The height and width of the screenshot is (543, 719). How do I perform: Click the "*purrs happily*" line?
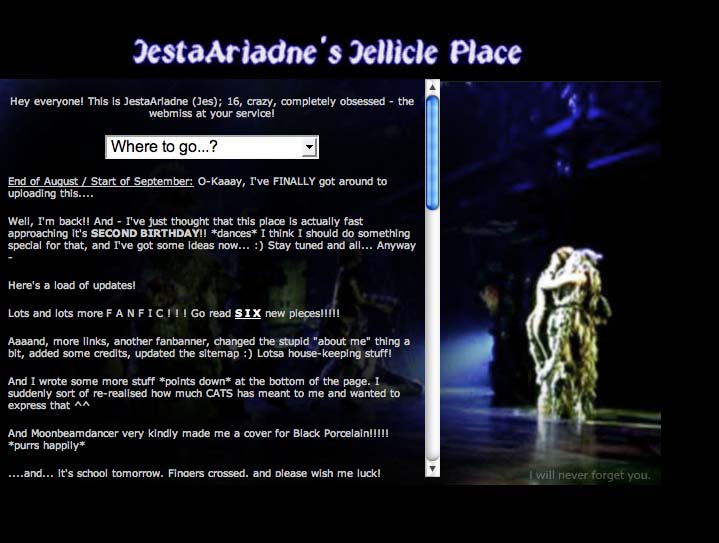46,445
